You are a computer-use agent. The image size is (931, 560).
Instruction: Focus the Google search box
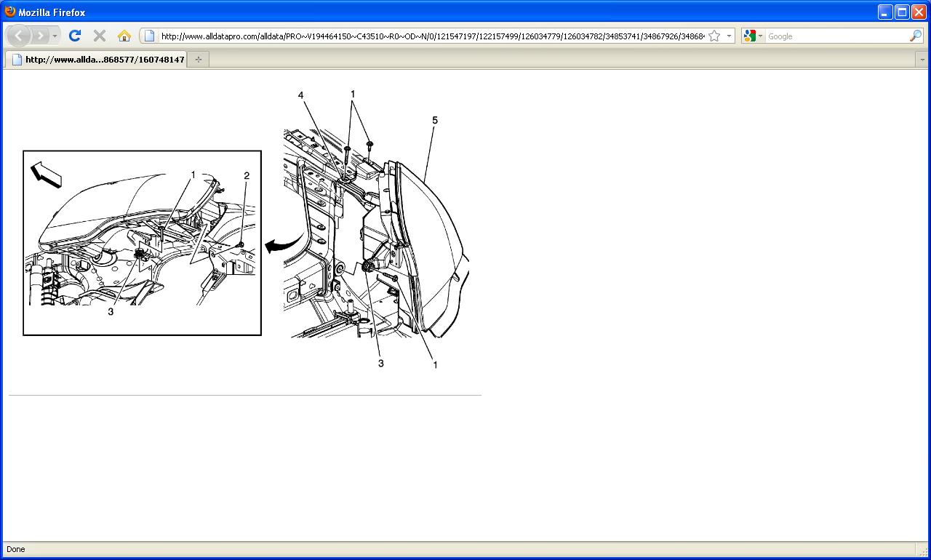pos(836,36)
